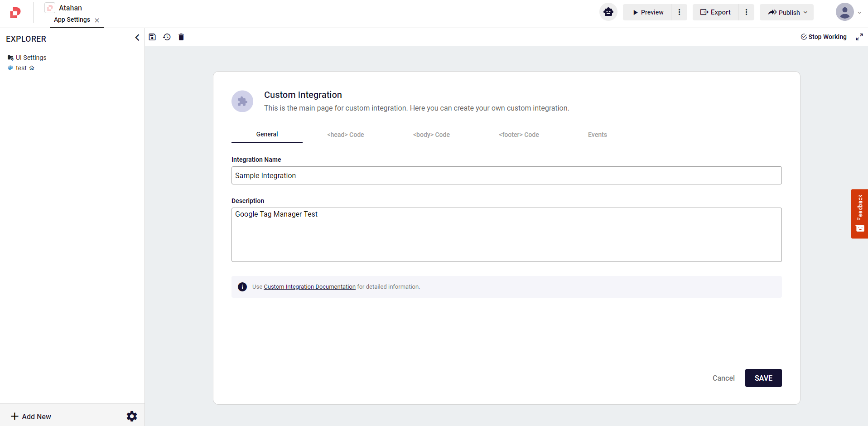
Task: Open the Custom Integration Documentation link
Action: pyautogui.click(x=309, y=287)
